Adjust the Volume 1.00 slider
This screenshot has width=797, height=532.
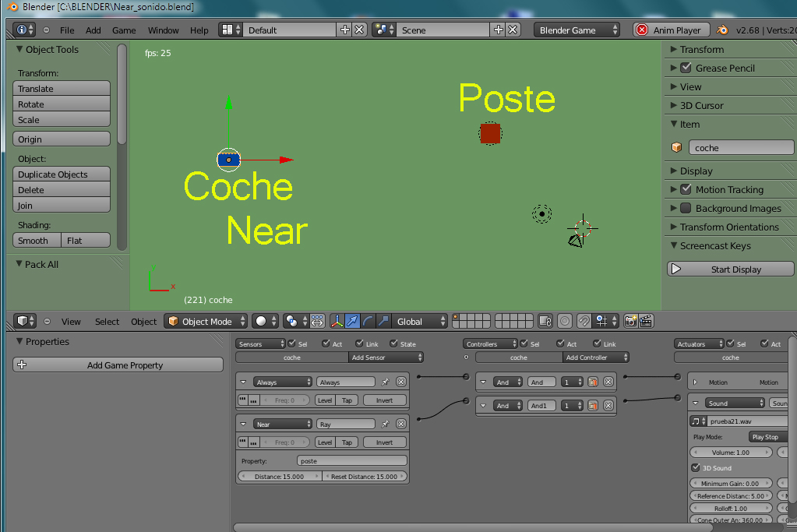[731, 453]
